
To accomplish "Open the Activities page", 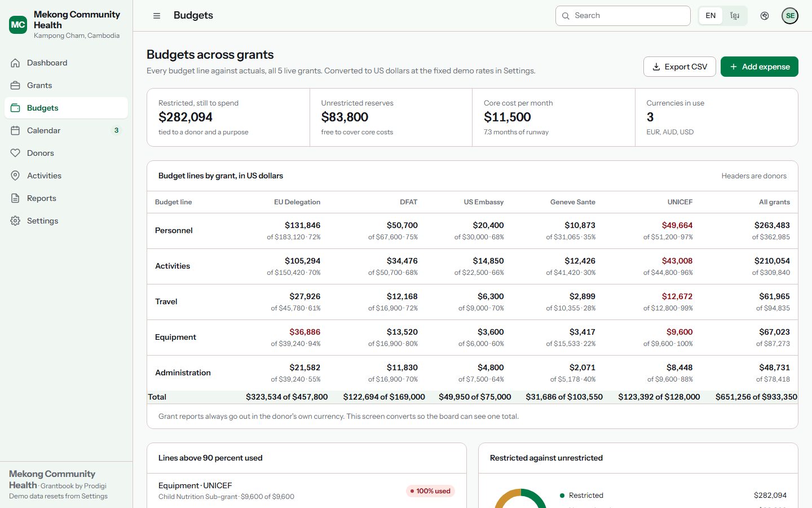I will [x=66, y=176].
